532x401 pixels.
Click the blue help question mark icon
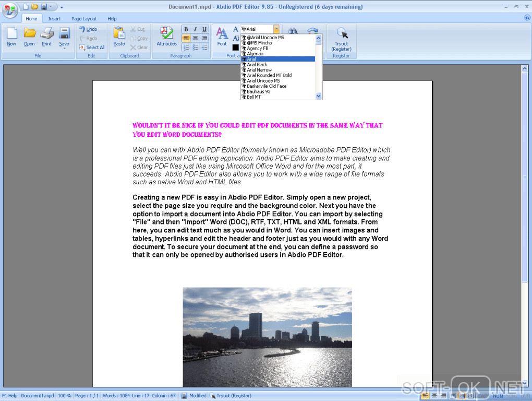click(527, 18)
